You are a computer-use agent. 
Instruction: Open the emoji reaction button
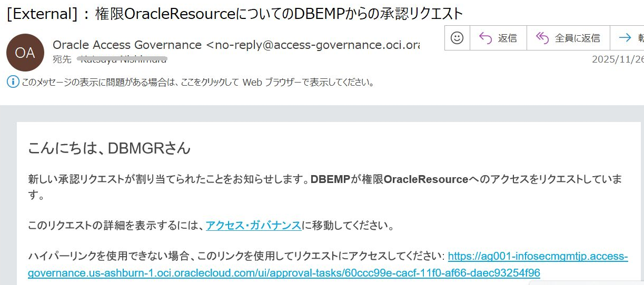[457, 38]
